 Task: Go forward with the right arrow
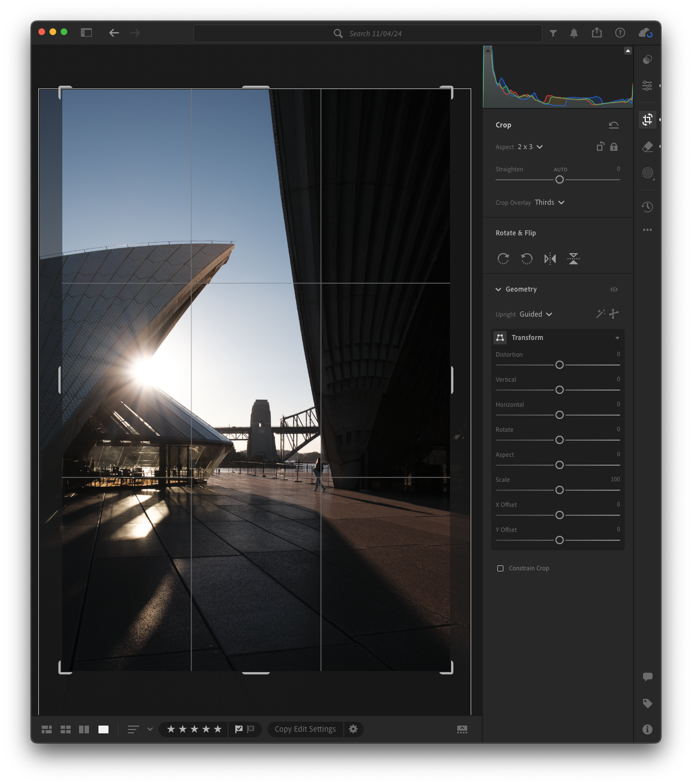click(x=135, y=33)
